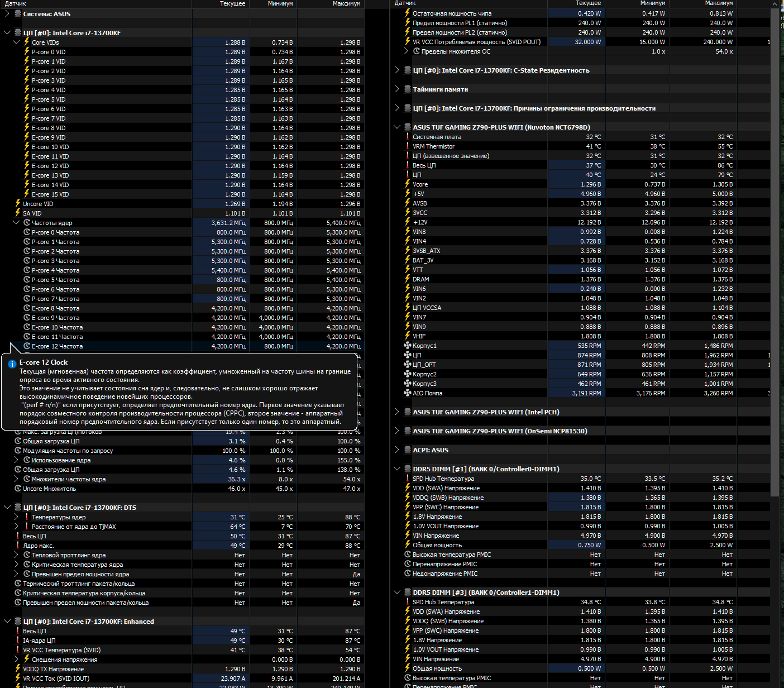
Task: Select the BAT_3V row label
Action: tap(423, 260)
